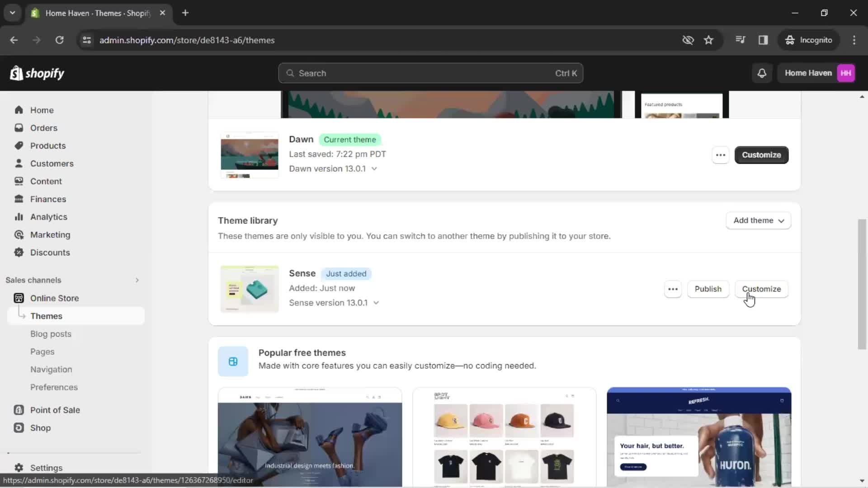
Task: Publish the Sense theme to store
Action: (x=708, y=289)
